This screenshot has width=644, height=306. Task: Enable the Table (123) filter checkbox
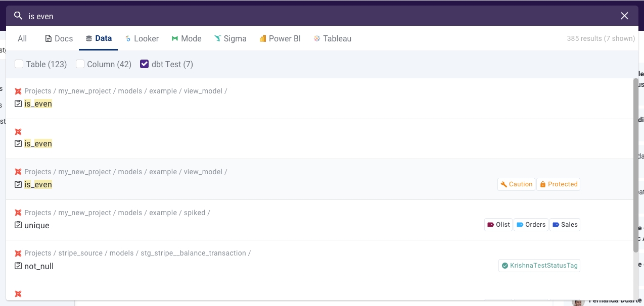pos(19,64)
